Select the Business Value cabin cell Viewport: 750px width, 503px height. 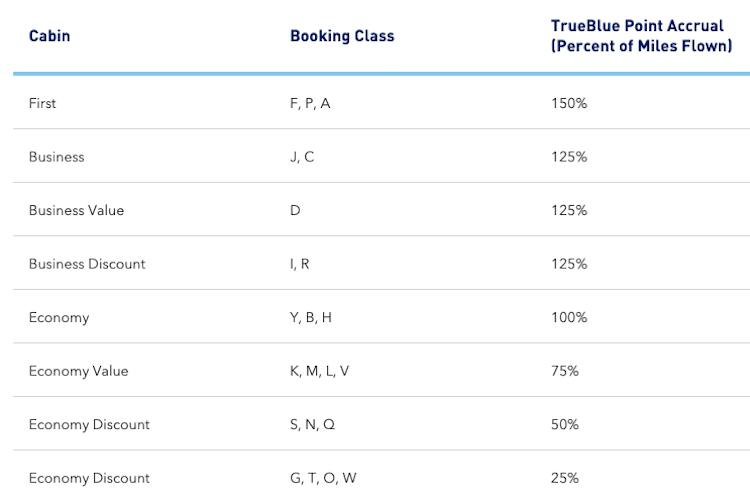(x=76, y=211)
